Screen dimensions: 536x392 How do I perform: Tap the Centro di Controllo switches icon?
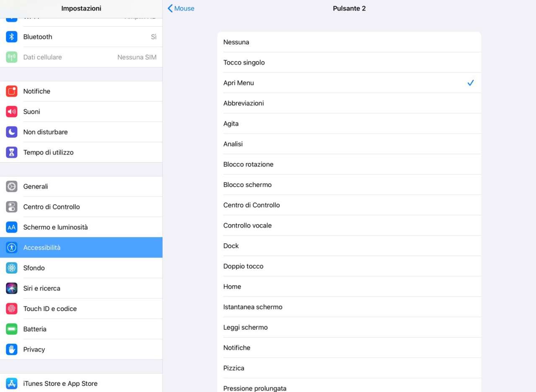(12, 207)
